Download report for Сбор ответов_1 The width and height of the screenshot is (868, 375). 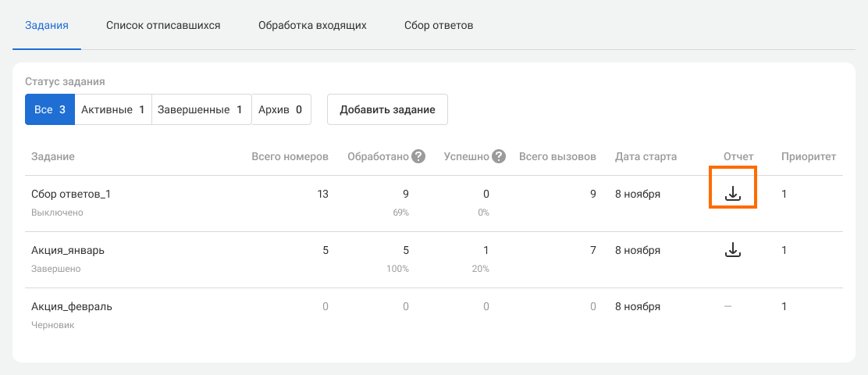(732, 194)
